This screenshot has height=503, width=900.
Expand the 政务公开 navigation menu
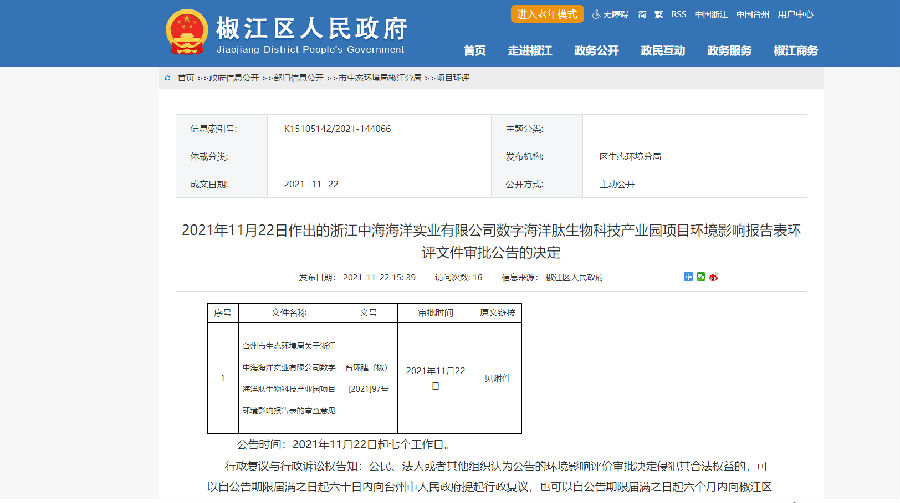pos(596,51)
